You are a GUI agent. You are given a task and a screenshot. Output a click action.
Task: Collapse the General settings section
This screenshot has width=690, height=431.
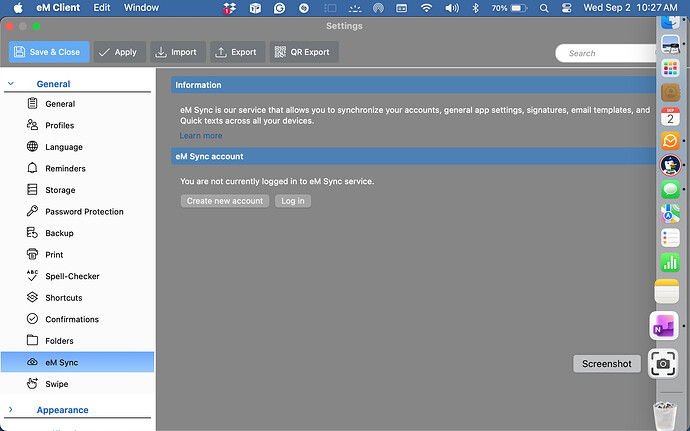pos(11,84)
